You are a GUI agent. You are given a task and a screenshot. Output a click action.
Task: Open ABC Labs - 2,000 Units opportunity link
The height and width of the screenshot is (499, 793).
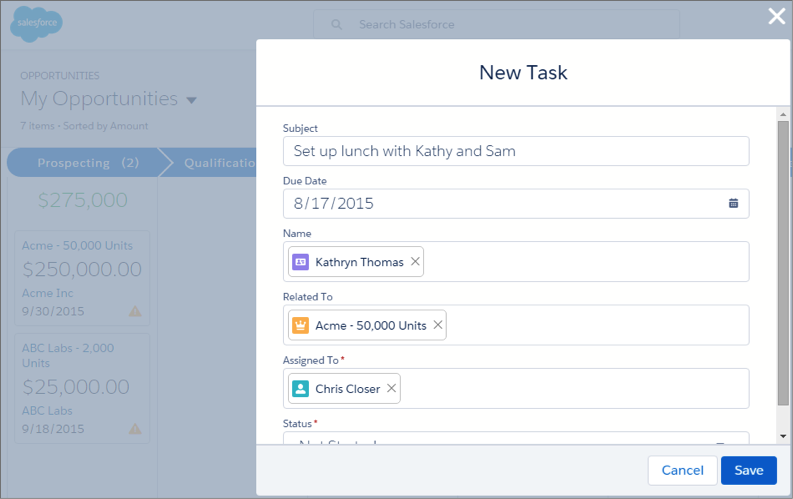tap(68, 355)
